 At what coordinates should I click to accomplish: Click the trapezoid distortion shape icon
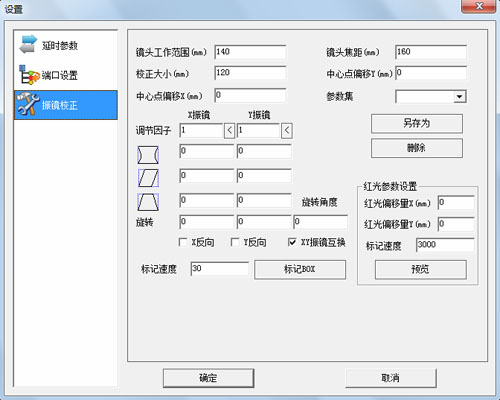coord(148,202)
